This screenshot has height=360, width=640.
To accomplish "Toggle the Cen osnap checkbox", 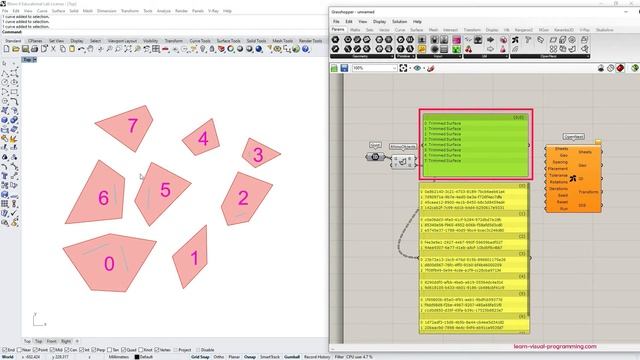I will (x=67, y=350).
